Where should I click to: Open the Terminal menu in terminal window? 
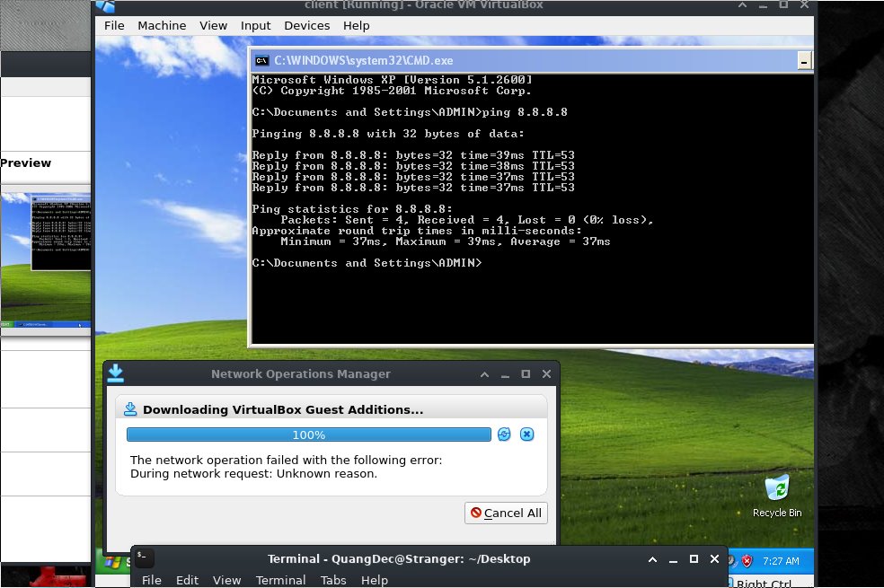[x=280, y=580]
